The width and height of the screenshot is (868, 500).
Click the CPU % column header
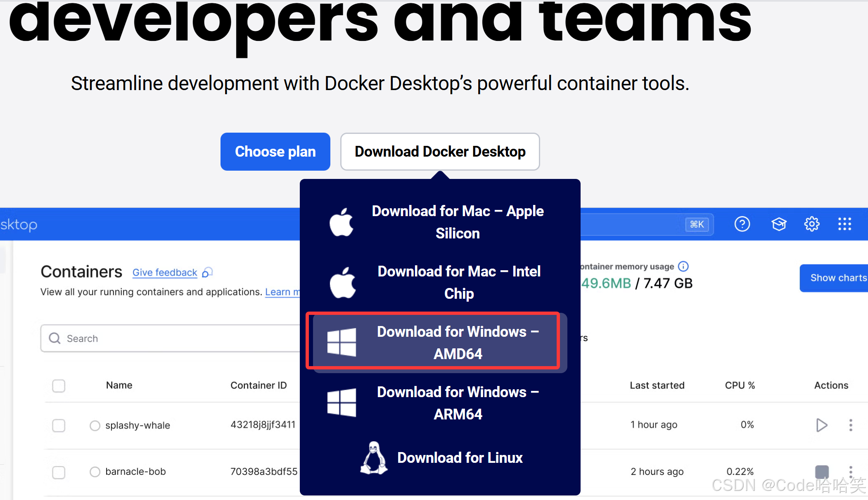(740, 386)
